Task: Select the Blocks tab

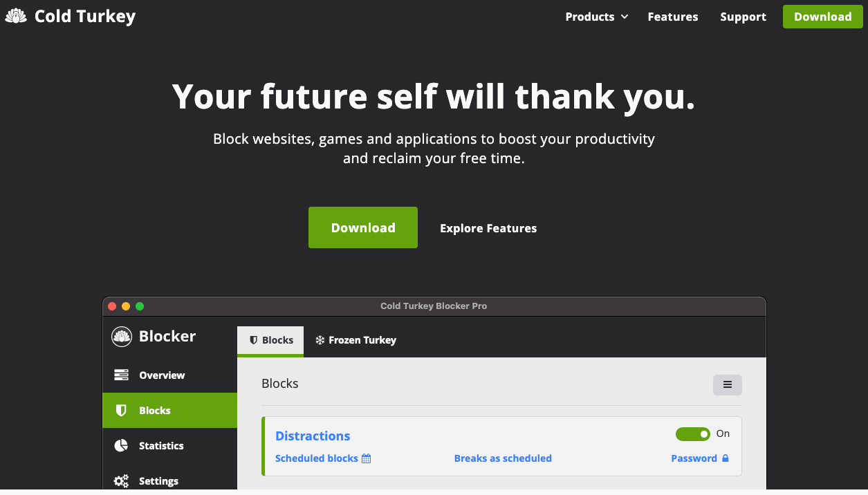Action: point(271,340)
